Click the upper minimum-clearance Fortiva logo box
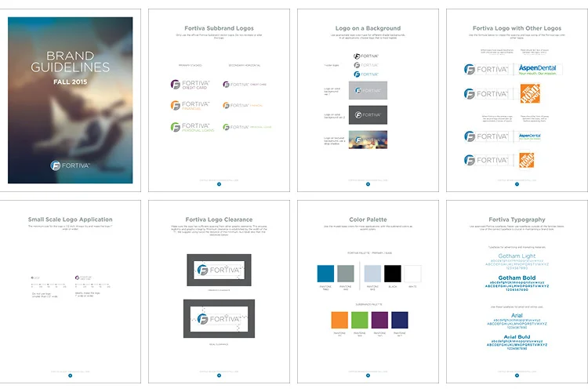The width and height of the screenshot is (588, 392). tap(219, 270)
